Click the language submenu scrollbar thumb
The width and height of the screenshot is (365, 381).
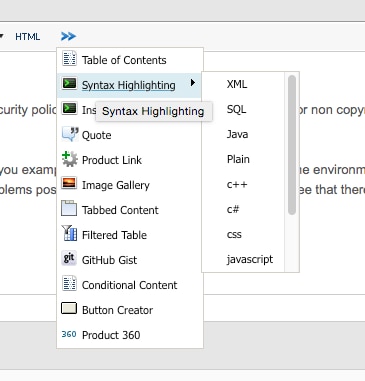[x=292, y=145]
